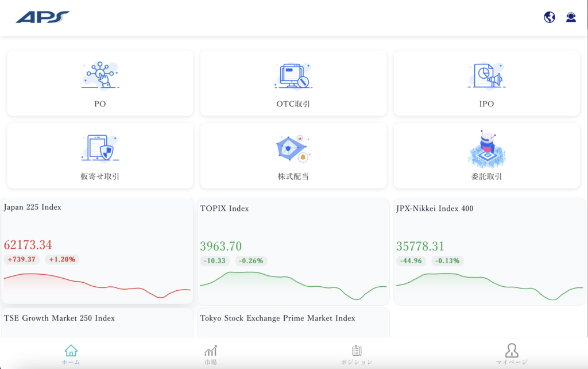Click the JPX-Nikkei 400 green line chart
Viewport: 588px width, 369px height.
489,287
